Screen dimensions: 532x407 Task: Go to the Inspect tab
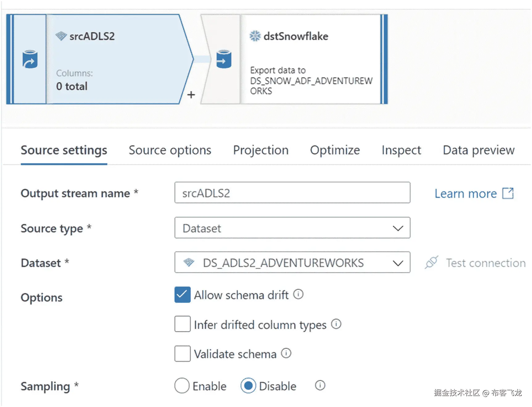click(401, 150)
